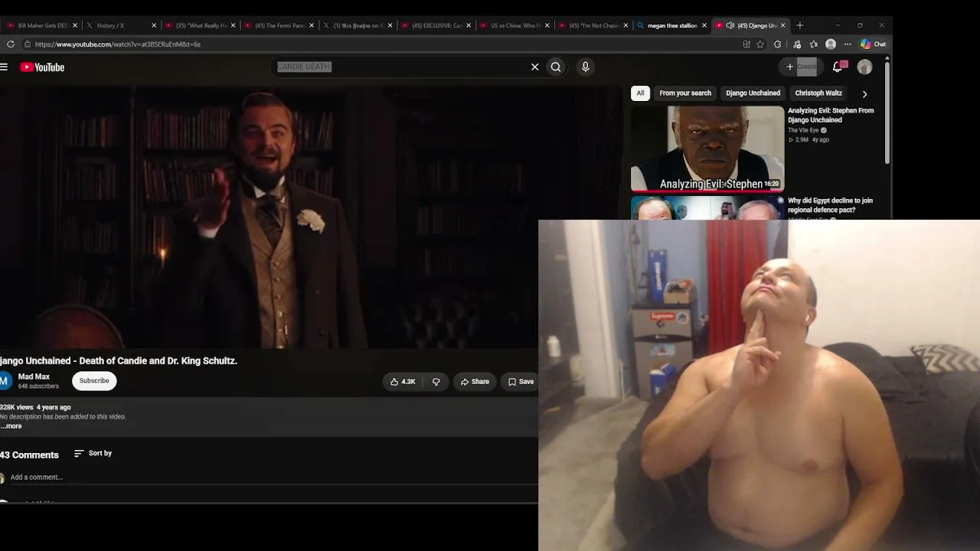The image size is (980, 551).
Task: Like the video with 4.3K likes
Action: coord(403,382)
